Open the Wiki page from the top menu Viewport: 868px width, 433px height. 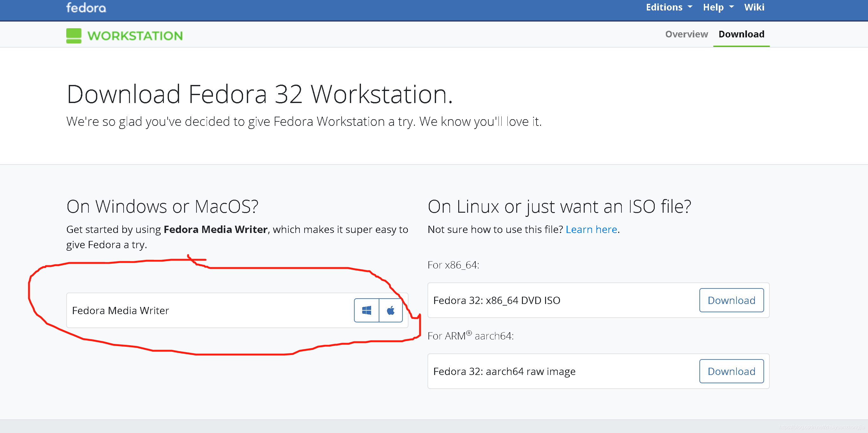[754, 7]
